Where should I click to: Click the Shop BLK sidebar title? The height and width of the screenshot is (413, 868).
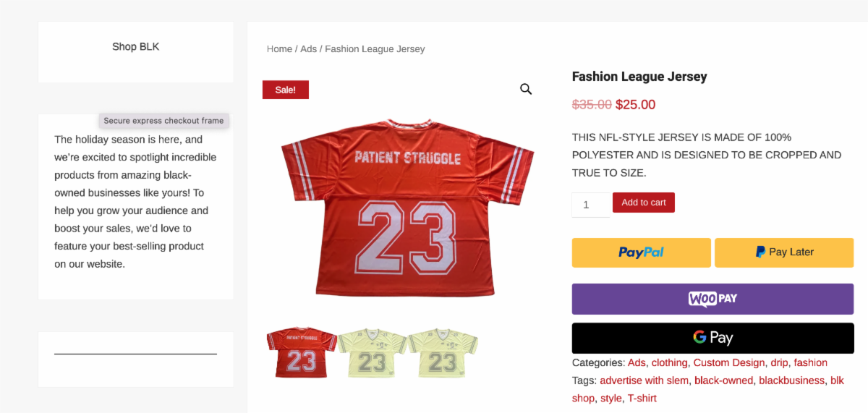[135, 47]
